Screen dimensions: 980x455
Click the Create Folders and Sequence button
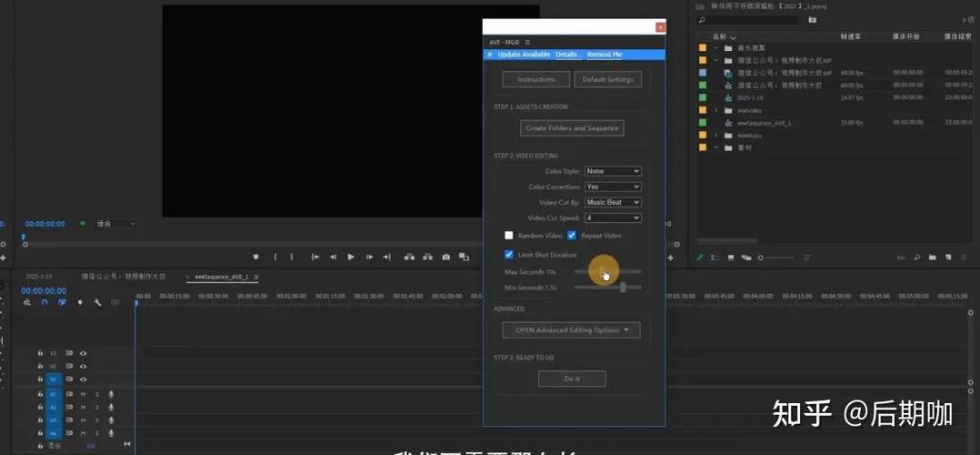572,127
